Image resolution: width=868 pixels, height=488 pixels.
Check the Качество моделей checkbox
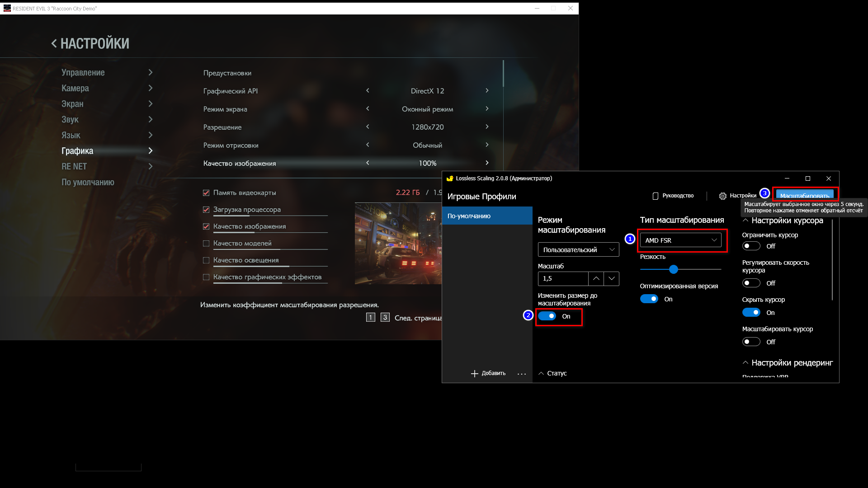(x=206, y=243)
